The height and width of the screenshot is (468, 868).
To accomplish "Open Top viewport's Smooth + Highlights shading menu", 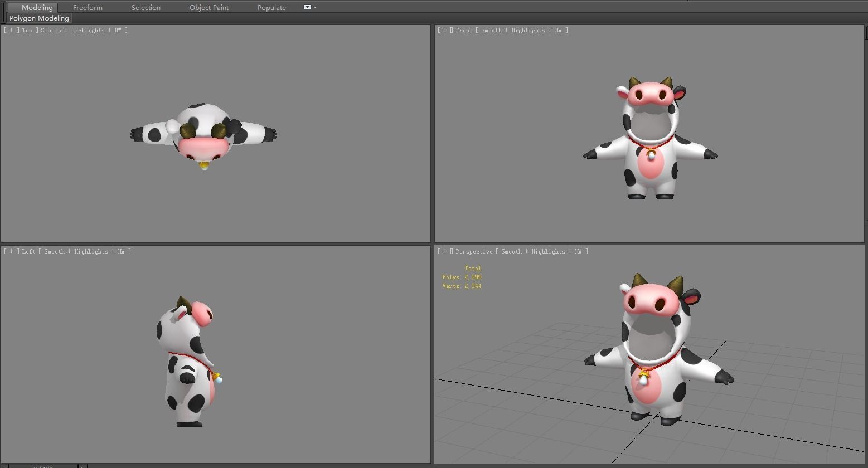I will point(81,30).
